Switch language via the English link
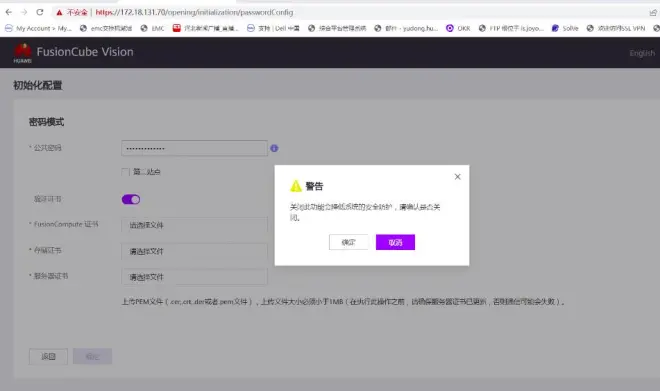This screenshot has width=660, height=391. click(642, 53)
